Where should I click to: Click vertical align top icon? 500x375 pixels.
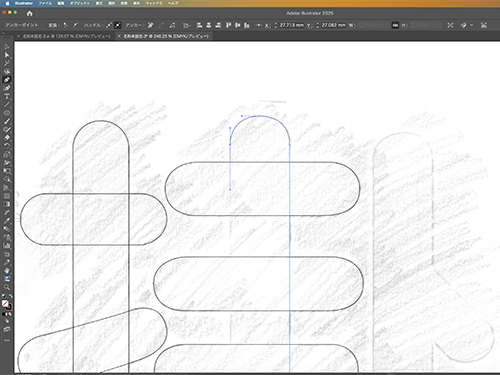coord(228,25)
